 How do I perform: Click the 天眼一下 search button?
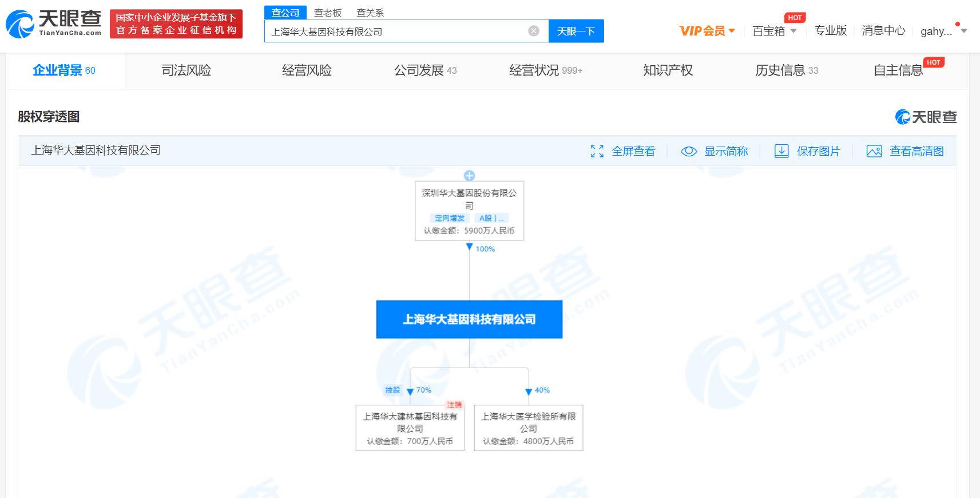click(x=576, y=31)
